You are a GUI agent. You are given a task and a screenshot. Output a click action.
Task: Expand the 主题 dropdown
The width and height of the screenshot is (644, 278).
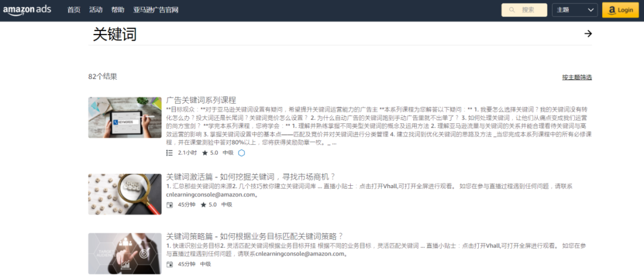tap(575, 10)
